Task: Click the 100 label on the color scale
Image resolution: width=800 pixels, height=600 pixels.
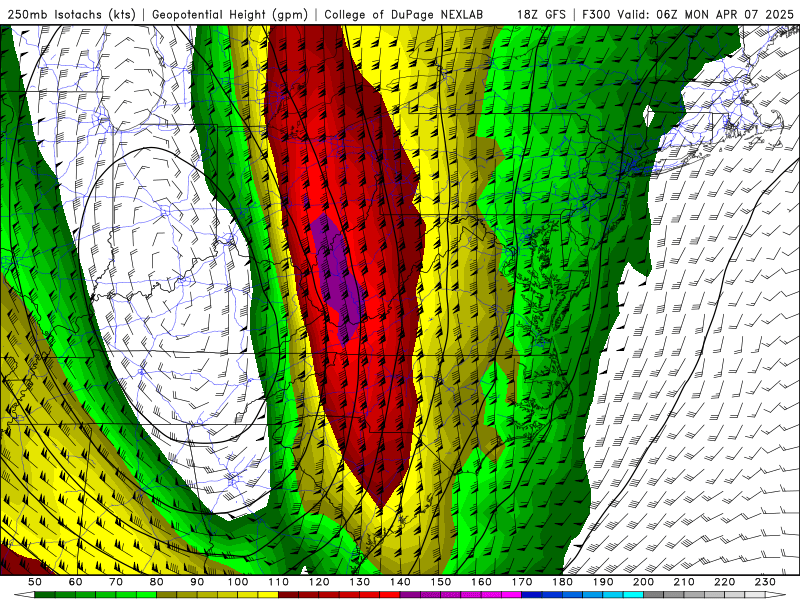Action: click(238, 582)
